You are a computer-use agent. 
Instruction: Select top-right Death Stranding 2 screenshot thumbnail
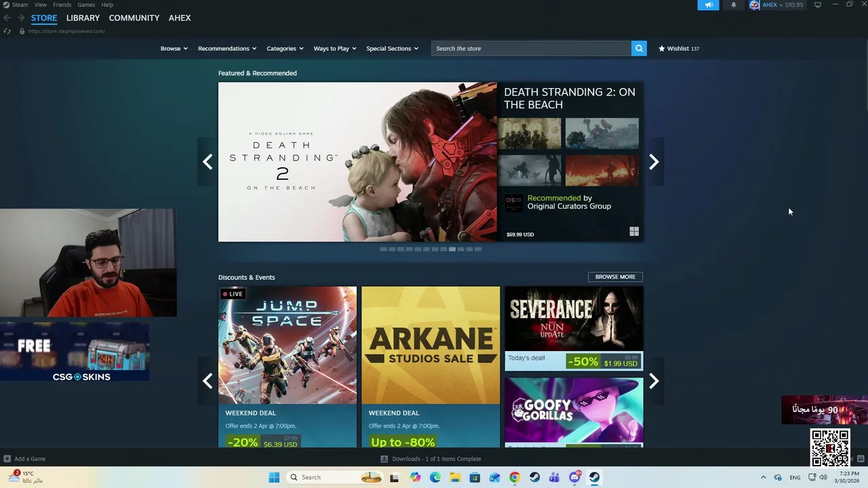click(602, 134)
